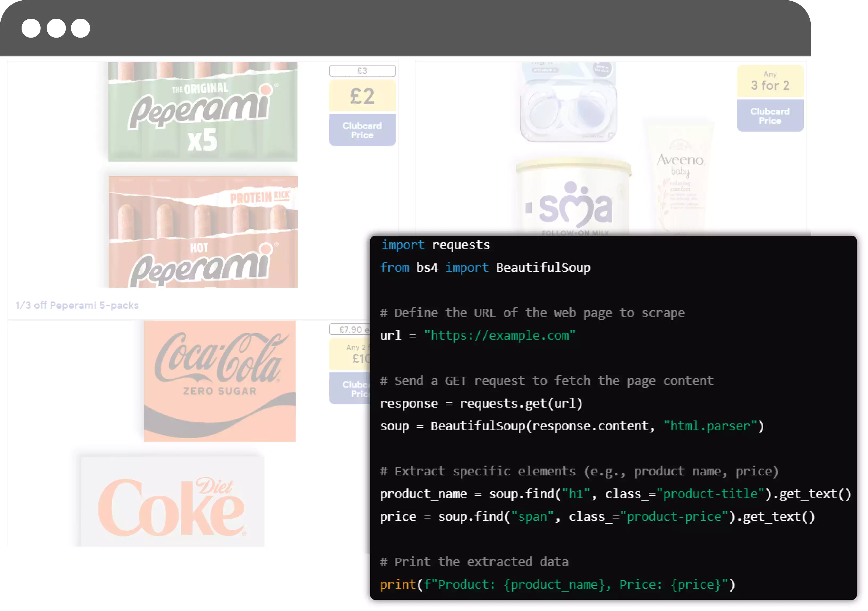868x611 pixels.
Task: Click the 'Print the extracted data' comment
Action: point(474,562)
